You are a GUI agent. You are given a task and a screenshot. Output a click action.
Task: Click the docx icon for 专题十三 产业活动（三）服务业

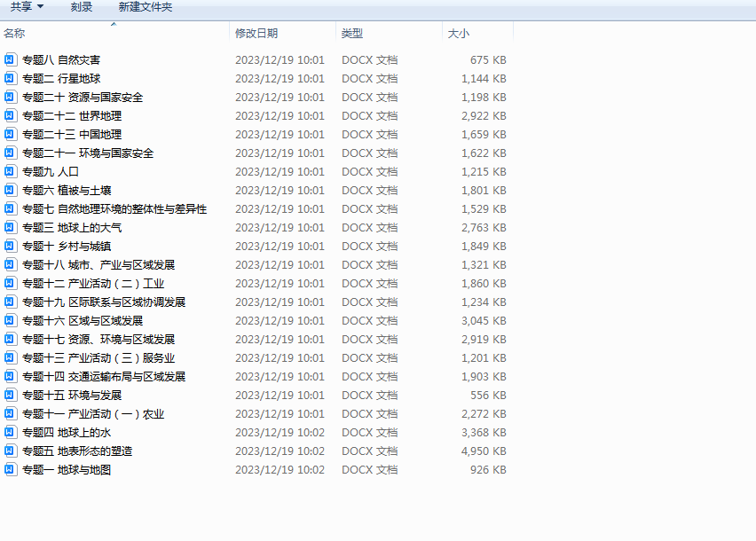point(10,358)
